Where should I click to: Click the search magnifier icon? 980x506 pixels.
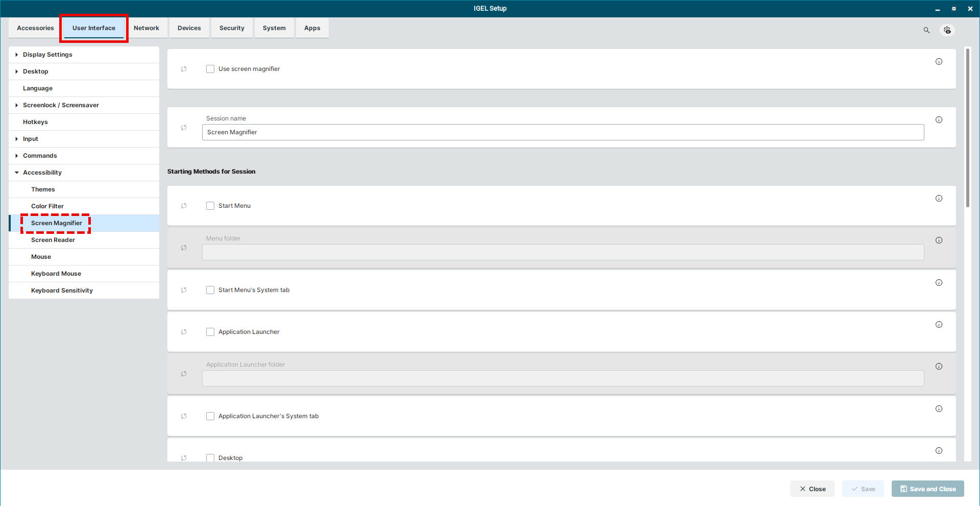926,30
